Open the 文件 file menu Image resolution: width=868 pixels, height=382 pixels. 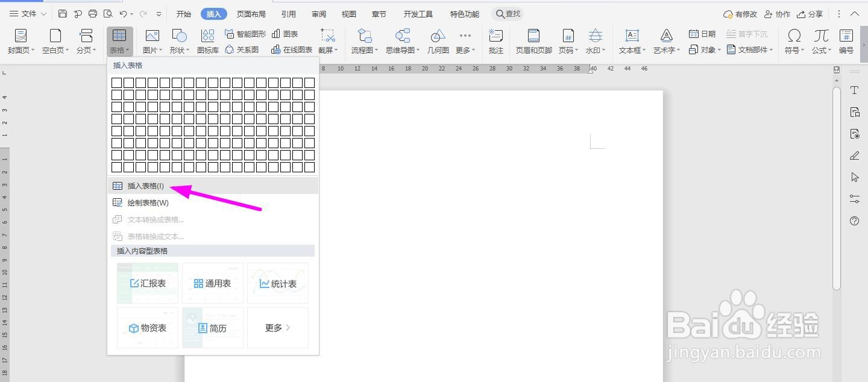point(28,14)
